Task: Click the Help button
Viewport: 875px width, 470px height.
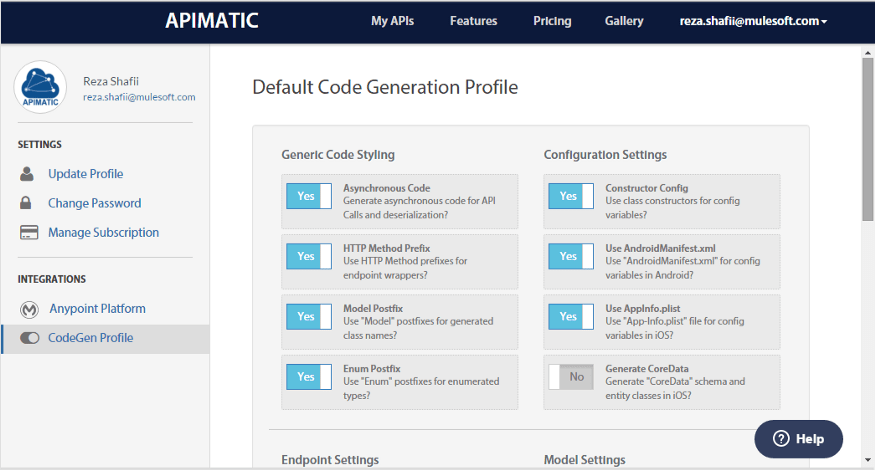Action: tap(799, 439)
